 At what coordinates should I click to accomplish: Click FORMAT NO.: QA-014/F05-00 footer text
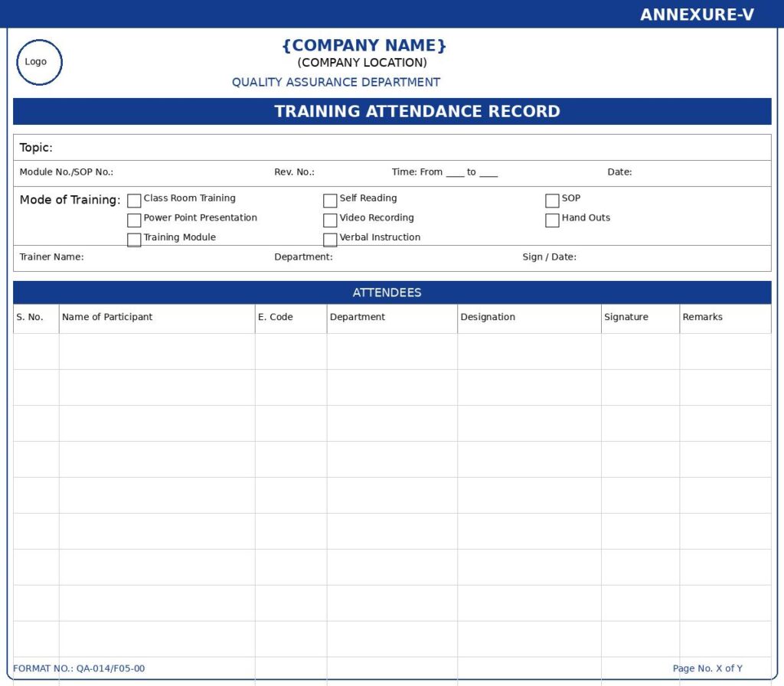[79, 668]
